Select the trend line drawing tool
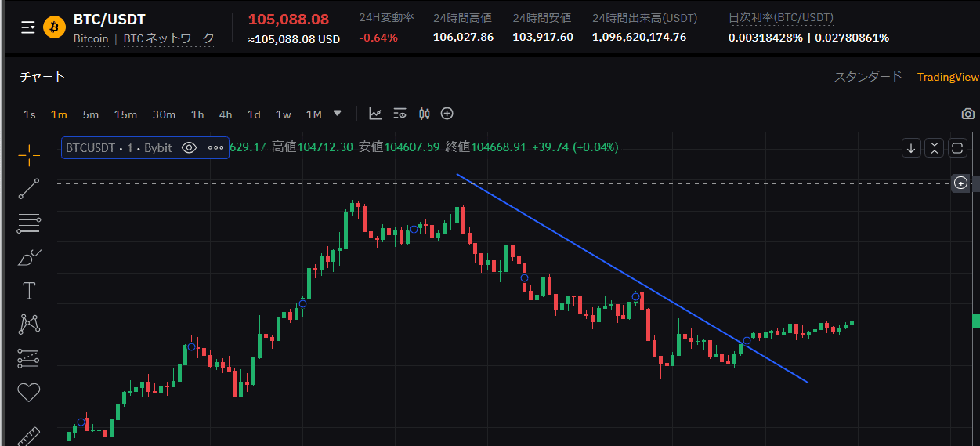The width and height of the screenshot is (980, 446). [x=29, y=189]
